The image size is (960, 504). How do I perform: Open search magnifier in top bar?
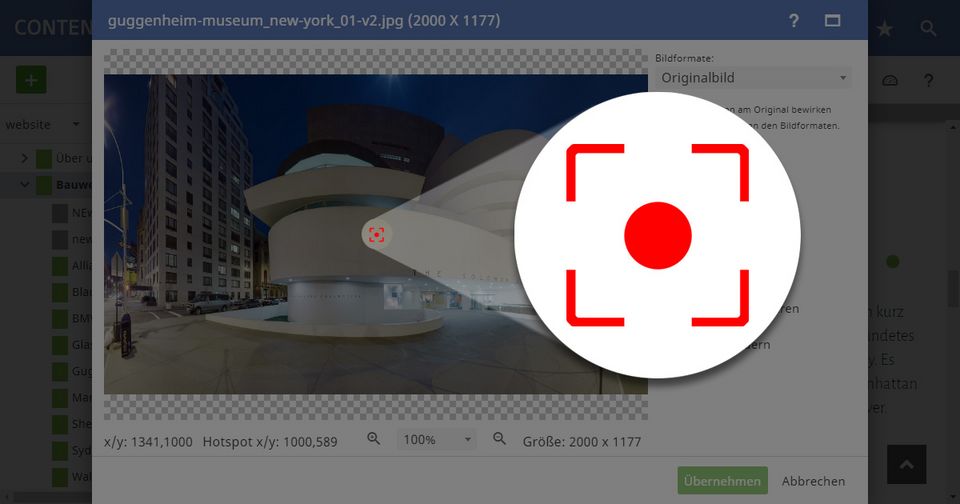click(929, 29)
